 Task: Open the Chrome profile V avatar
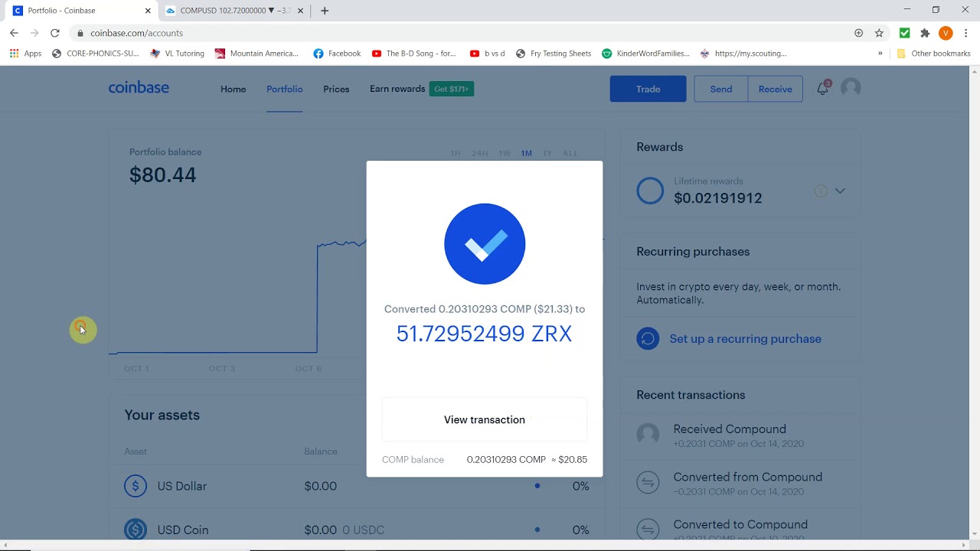(946, 33)
